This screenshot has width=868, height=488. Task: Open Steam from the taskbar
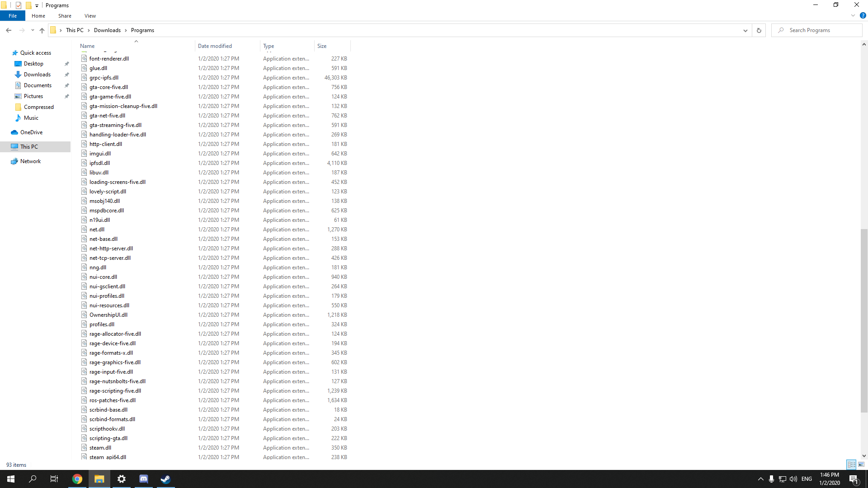pyautogui.click(x=165, y=479)
